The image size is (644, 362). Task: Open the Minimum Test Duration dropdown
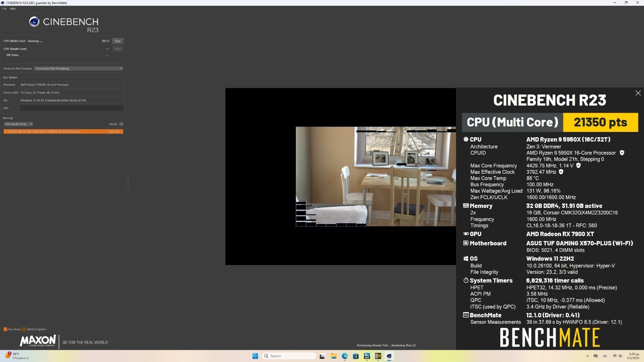click(x=78, y=68)
